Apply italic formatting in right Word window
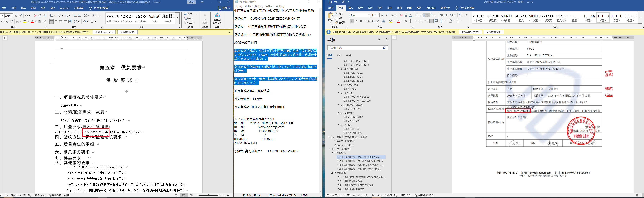644x198 pixels. pyautogui.click(x=356, y=21)
